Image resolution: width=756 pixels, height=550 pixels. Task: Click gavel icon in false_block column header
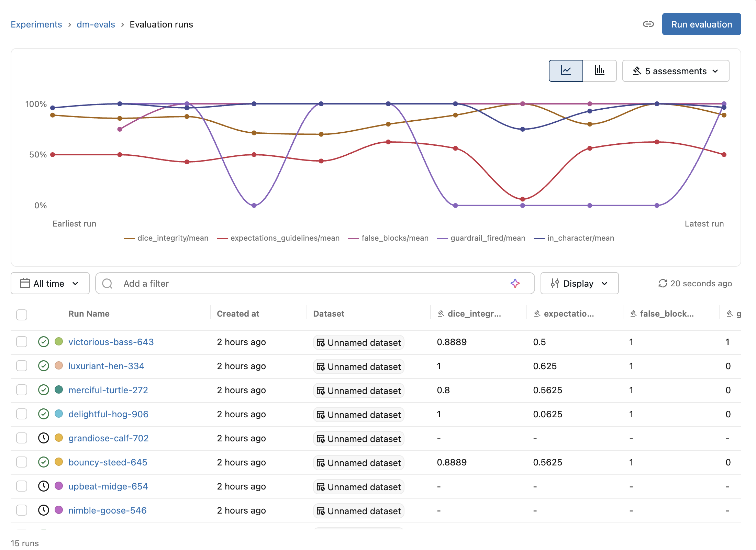point(633,313)
